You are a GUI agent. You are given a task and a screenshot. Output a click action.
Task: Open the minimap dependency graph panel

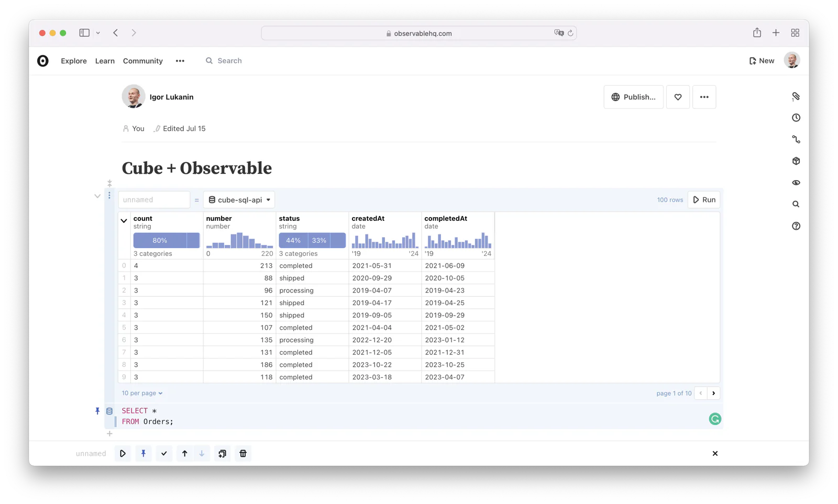pyautogui.click(x=796, y=139)
